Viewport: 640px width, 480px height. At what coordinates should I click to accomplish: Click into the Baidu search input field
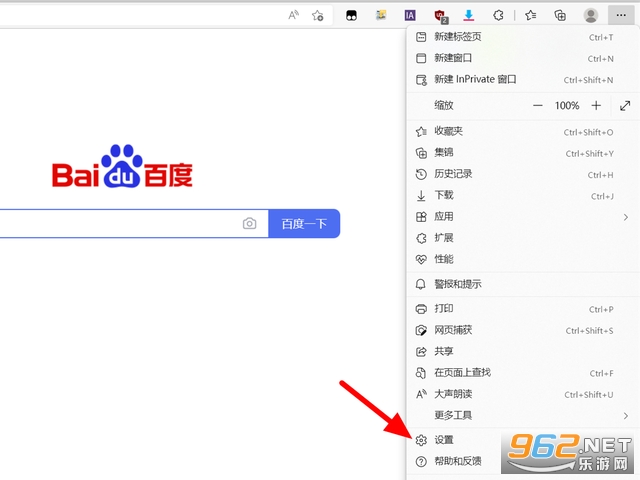134,223
